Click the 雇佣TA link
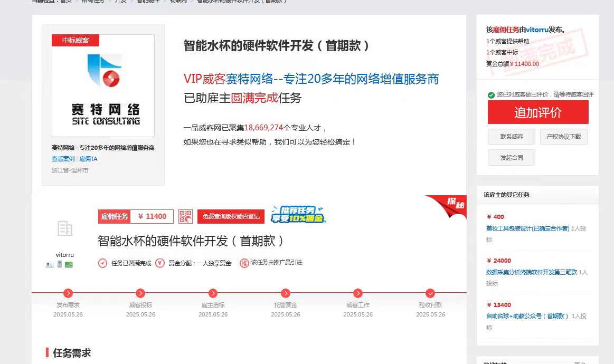This screenshot has width=614, height=364. [x=89, y=158]
